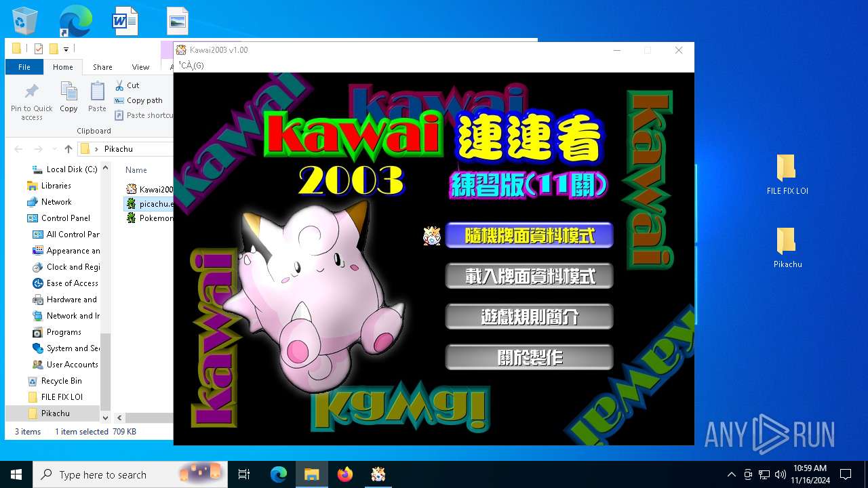Select Control Panel in the navigation pane
The width and height of the screenshot is (868, 488).
point(58,218)
